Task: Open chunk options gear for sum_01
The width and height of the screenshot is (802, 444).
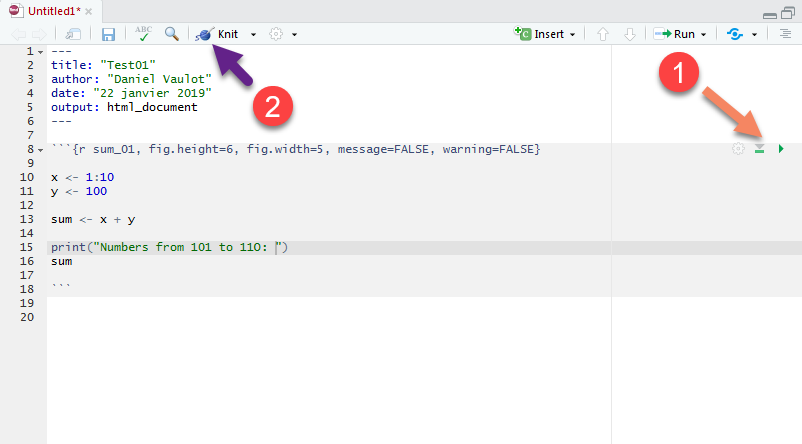Action: pyautogui.click(x=739, y=149)
